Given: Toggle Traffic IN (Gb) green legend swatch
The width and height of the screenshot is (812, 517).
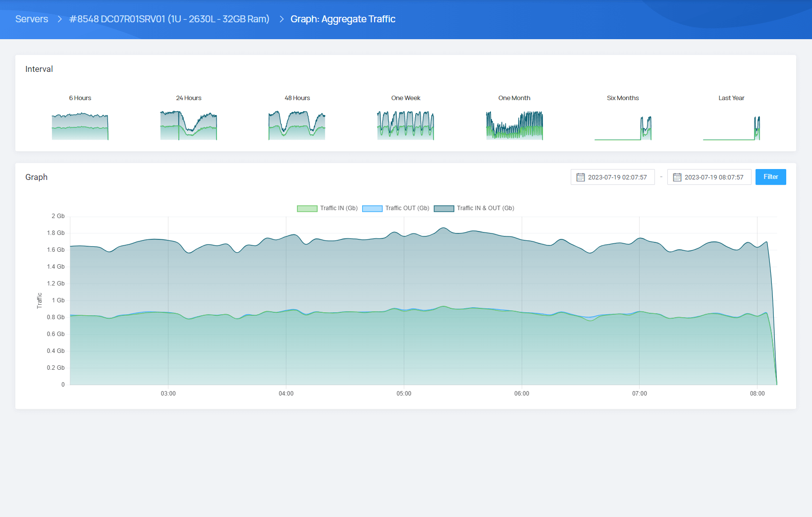Looking at the screenshot, I should [x=307, y=209].
